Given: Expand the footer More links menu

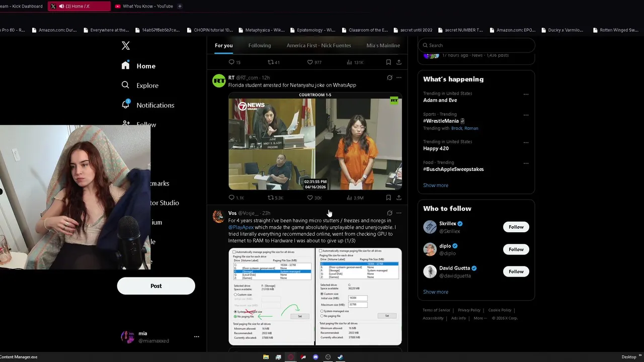Looking at the screenshot, I should click(480, 318).
